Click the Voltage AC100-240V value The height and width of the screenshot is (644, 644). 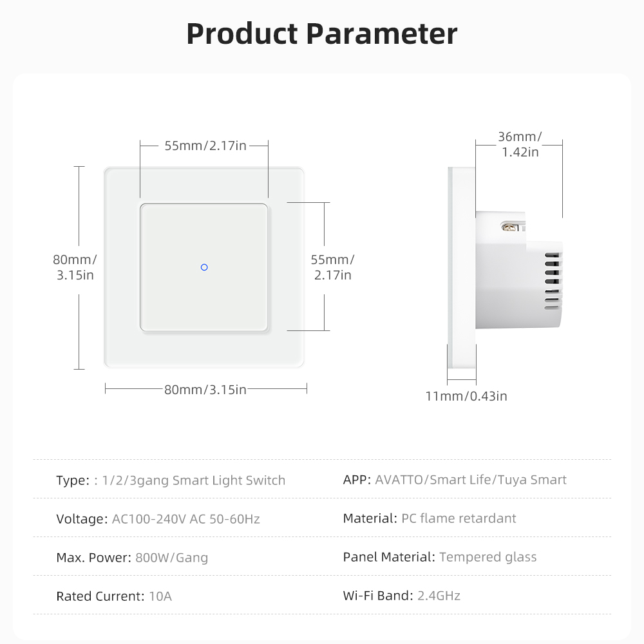[x=185, y=519]
